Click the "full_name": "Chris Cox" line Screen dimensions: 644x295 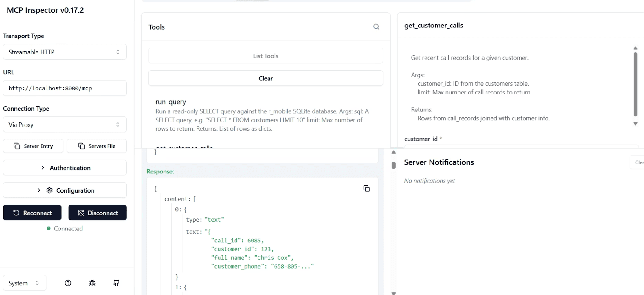pos(253,258)
